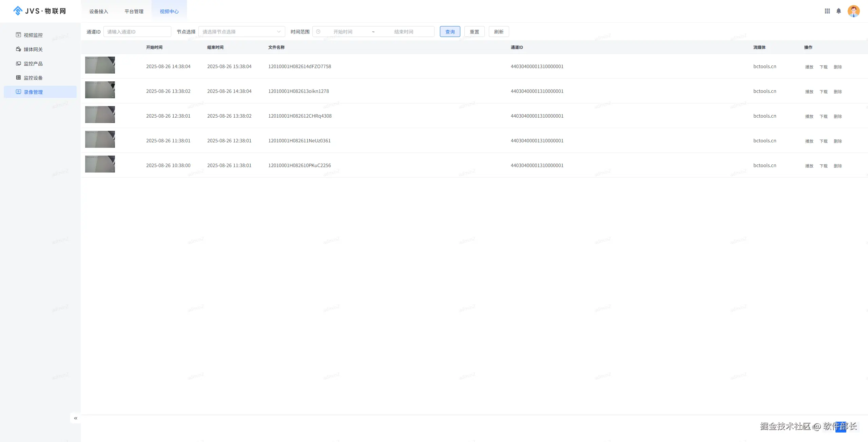Viewport: 868px width, 442px height.
Task: Open 媒体网关 sidebar icon
Action: (18, 49)
